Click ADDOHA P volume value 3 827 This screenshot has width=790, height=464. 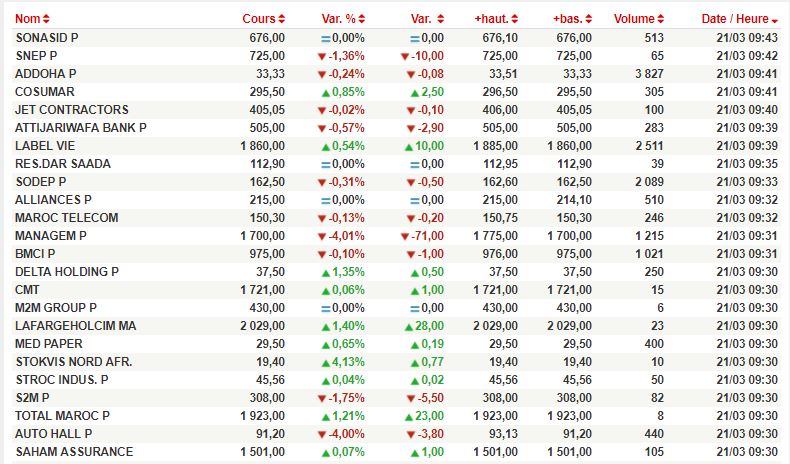pos(645,74)
